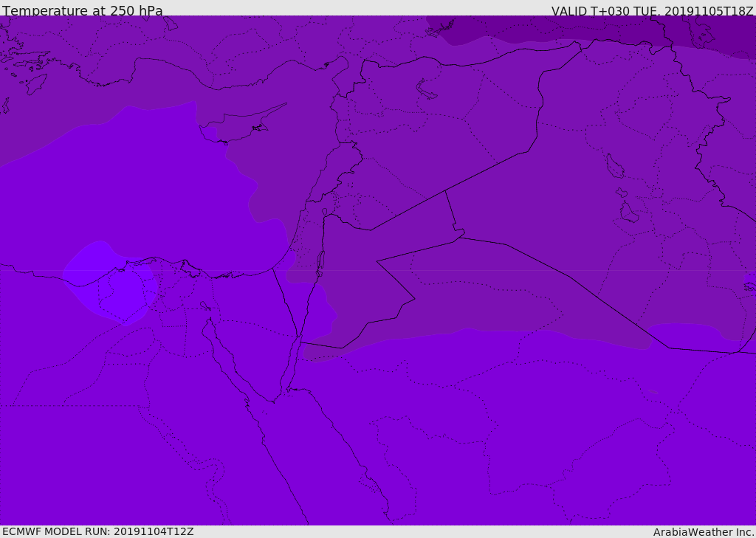756x538 pixels.
Task: Click the 'ArabiaWeather Inc.' credit text
Action: coord(704,532)
